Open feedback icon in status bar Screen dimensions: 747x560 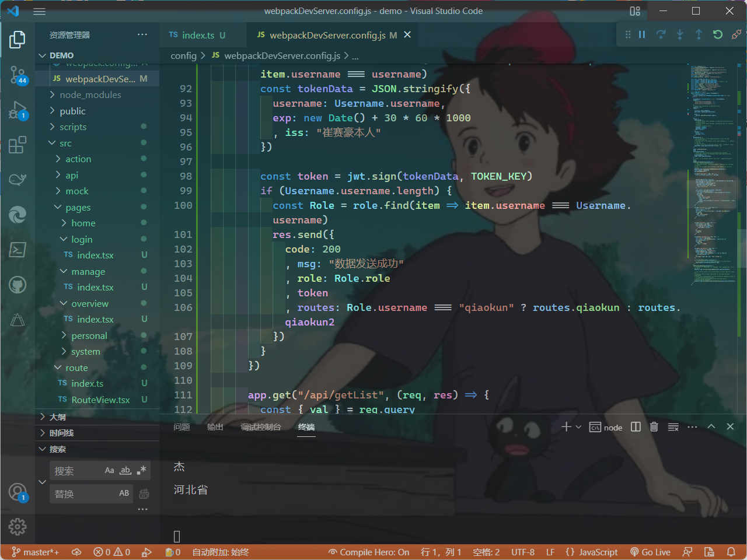pyautogui.click(x=687, y=552)
